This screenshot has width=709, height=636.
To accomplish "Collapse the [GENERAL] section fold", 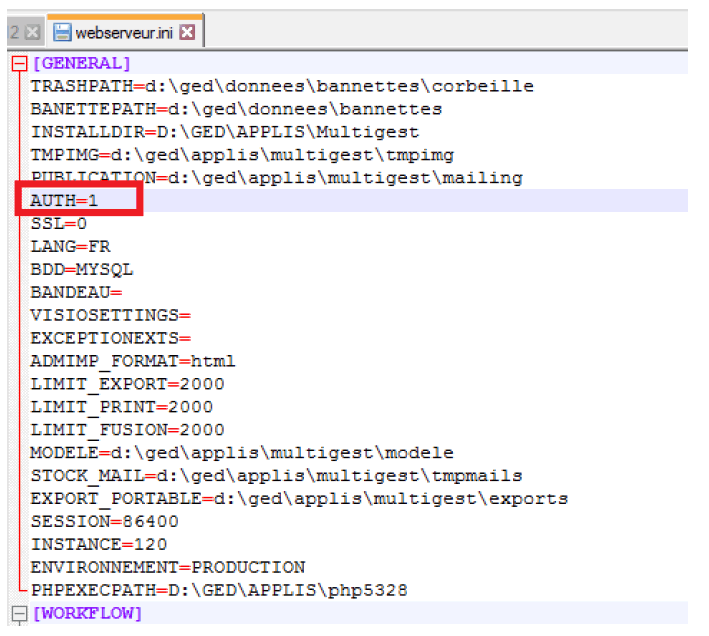I will (x=18, y=64).
